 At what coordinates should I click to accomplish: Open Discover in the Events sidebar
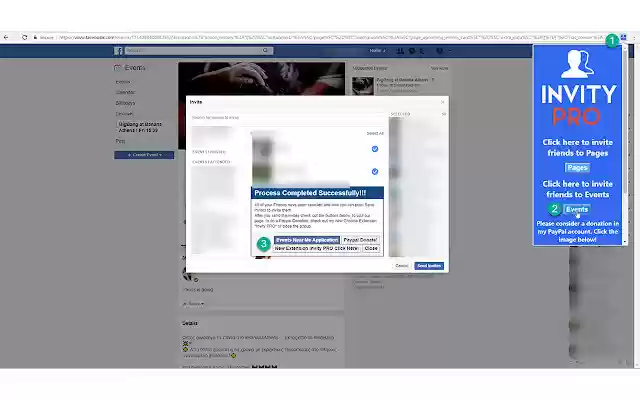[x=124, y=114]
